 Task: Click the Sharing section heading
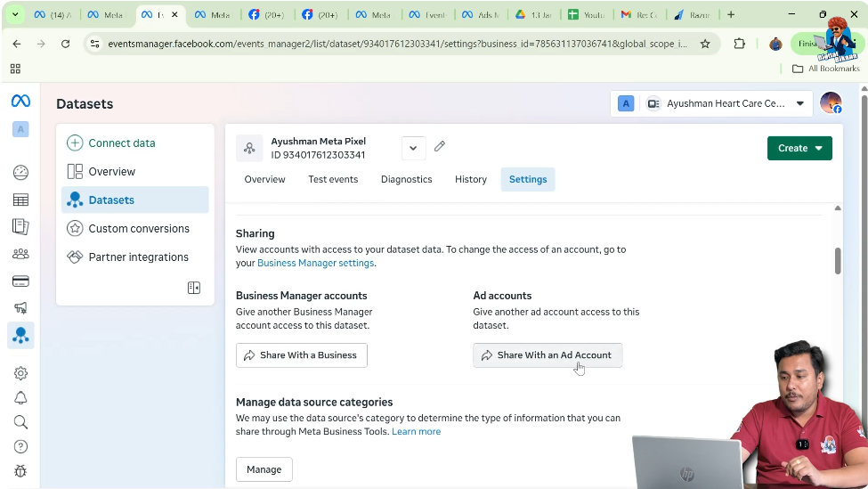tap(256, 233)
